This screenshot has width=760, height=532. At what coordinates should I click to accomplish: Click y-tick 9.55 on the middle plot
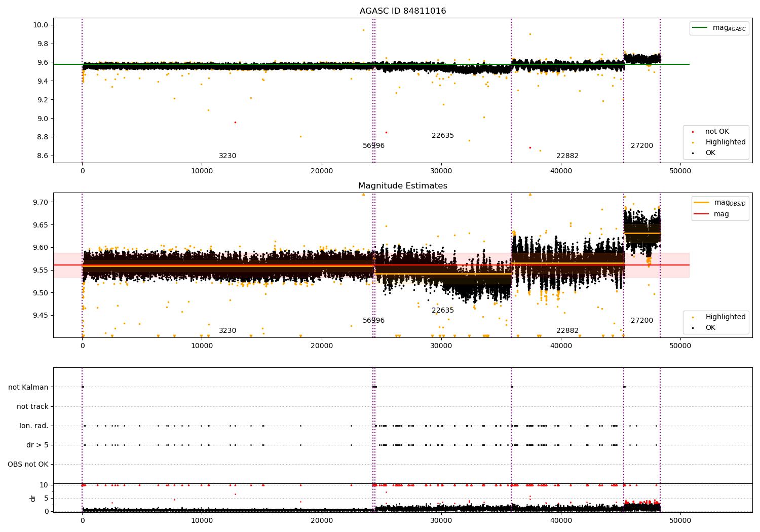[40, 270]
